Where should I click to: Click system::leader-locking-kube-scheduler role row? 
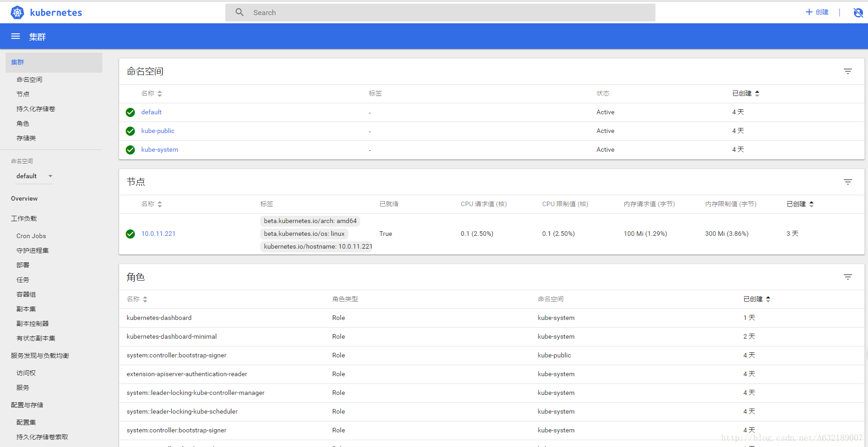click(492, 411)
